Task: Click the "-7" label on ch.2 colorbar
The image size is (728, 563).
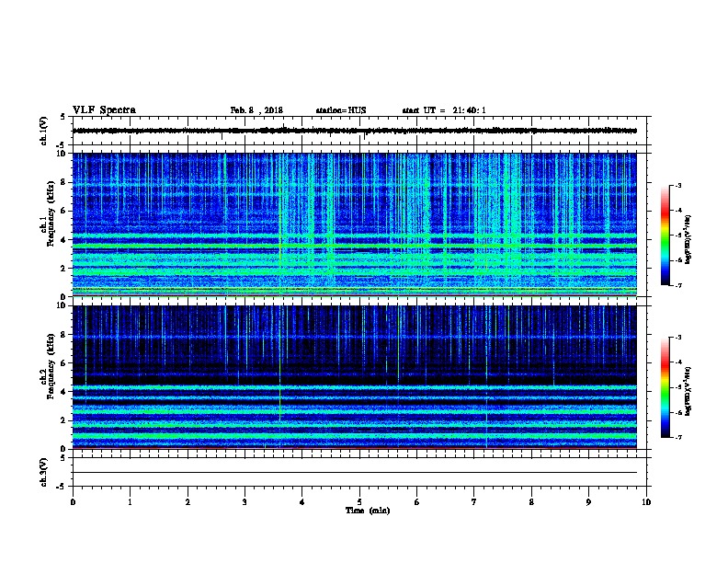Action: pos(677,437)
